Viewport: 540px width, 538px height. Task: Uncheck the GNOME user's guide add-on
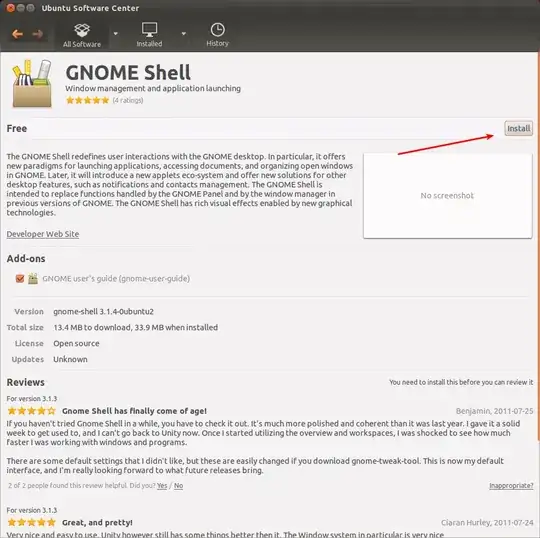(x=20, y=278)
